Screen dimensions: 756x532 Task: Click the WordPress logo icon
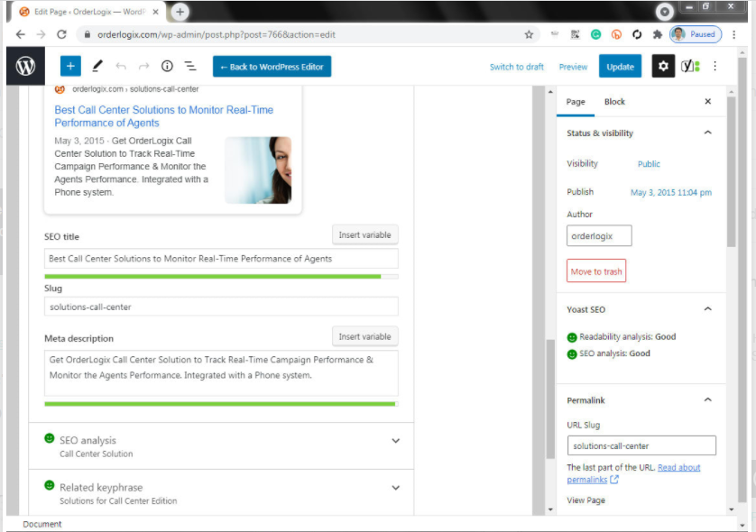click(x=25, y=67)
